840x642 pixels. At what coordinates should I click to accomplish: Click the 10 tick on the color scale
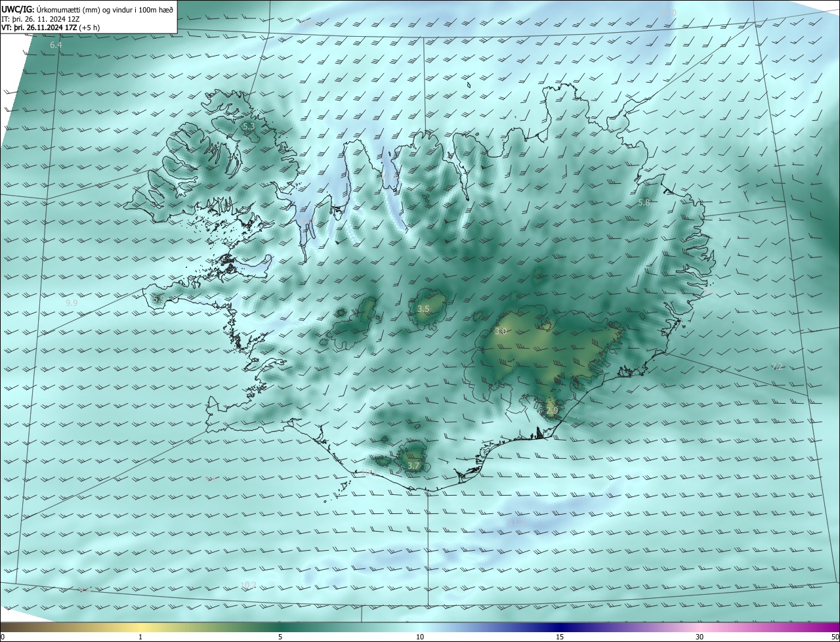(x=420, y=637)
